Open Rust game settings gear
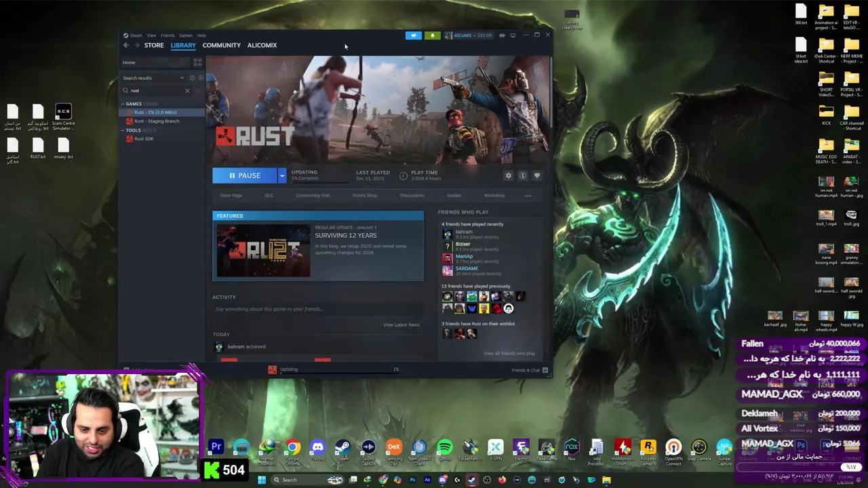The width and height of the screenshot is (868, 488). coord(508,176)
